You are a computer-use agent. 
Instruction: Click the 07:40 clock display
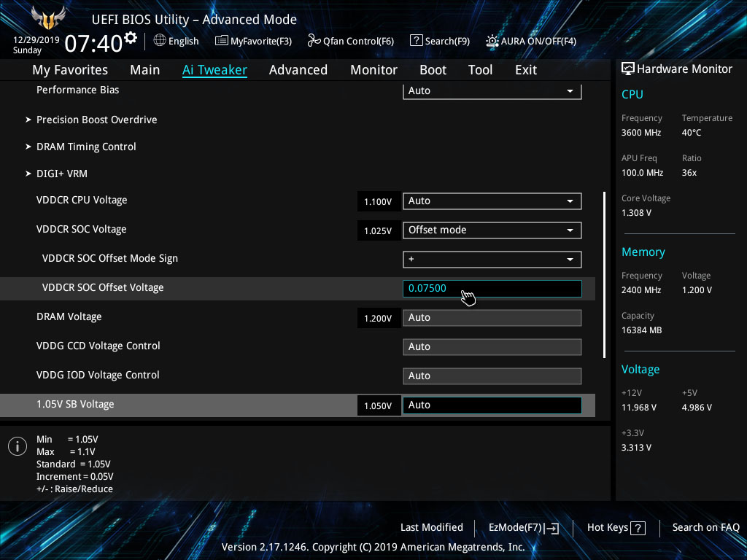click(x=94, y=43)
